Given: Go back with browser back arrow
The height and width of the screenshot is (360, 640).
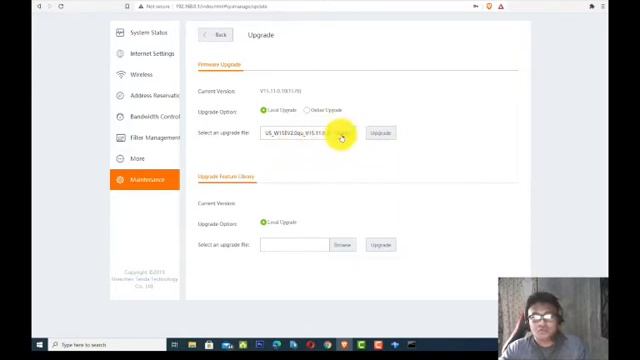Looking at the screenshot, I should [39, 7].
